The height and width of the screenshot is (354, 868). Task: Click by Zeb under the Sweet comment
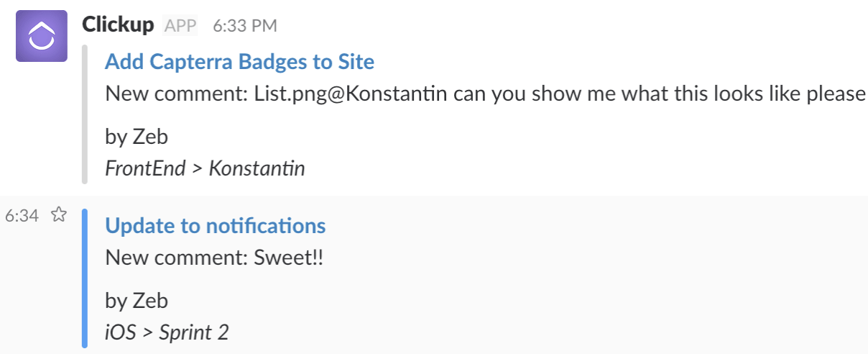coord(137,300)
